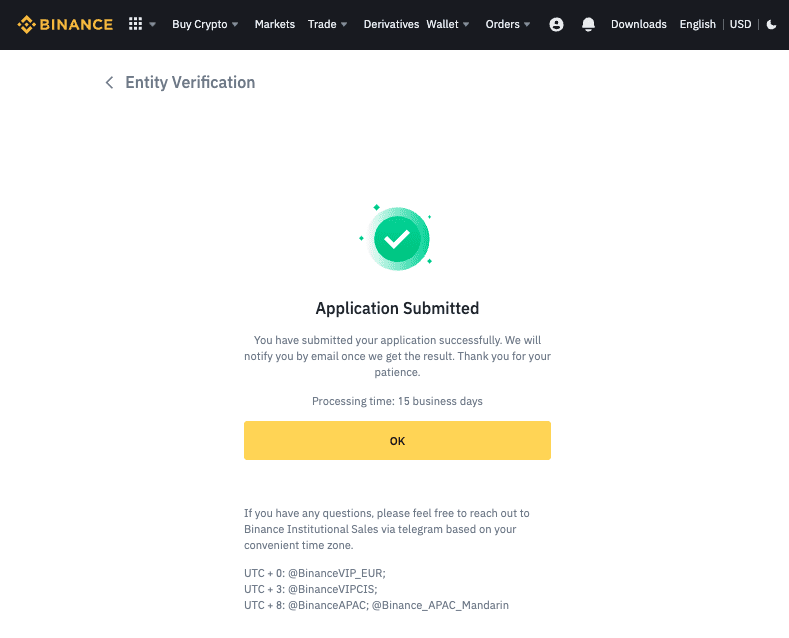Click the yellow OK button
789x638 pixels.
coord(398,441)
